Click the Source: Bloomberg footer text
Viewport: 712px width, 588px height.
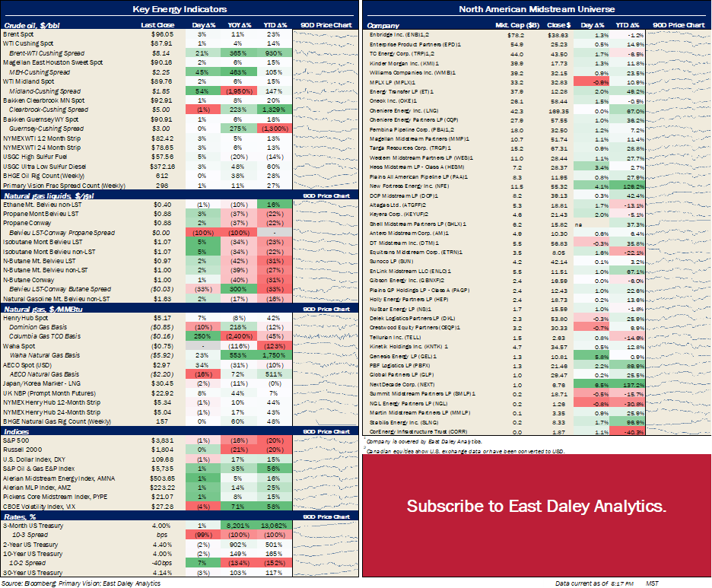(81, 583)
